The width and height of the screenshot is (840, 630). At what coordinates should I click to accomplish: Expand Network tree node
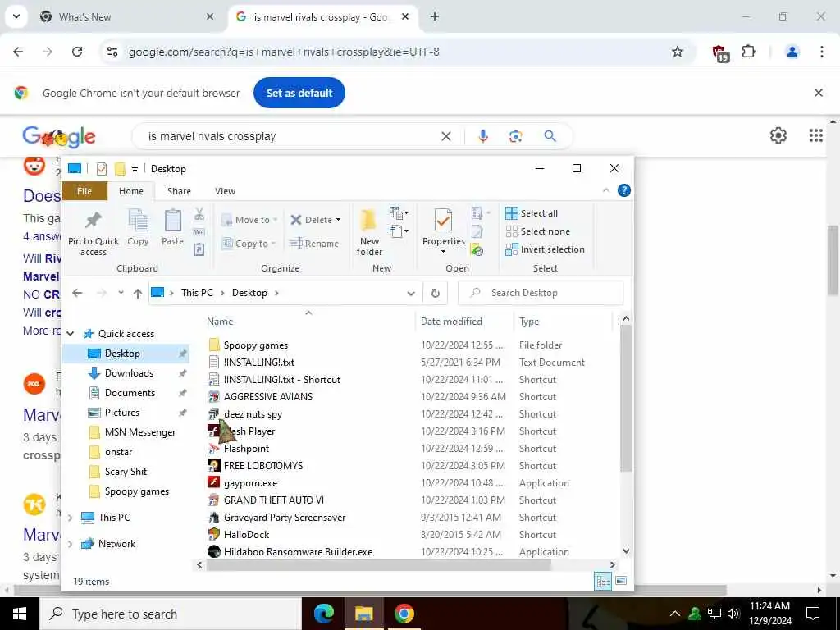pos(71,544)
